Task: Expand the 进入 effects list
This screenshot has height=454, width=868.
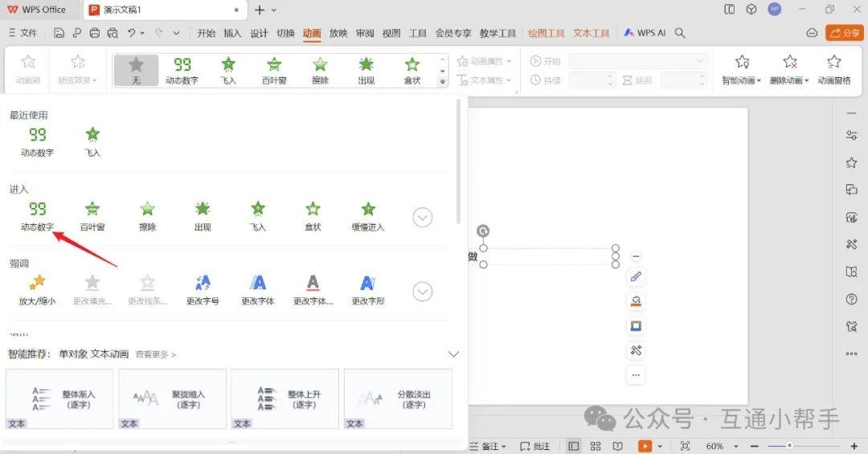Action: [x=423, y=218]
